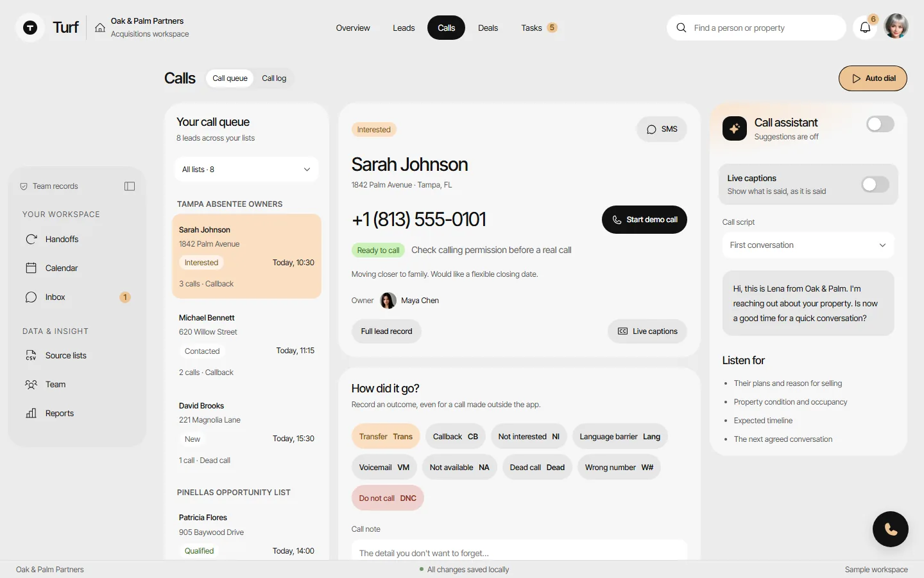Go to the Tasks tab
The width and height of the screenshot is (924, 578).
539,28
